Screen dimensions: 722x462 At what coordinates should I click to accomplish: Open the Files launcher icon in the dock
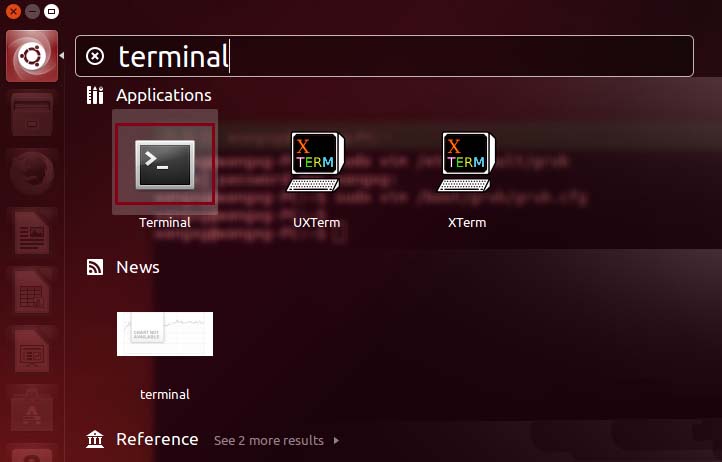point(32,115)
